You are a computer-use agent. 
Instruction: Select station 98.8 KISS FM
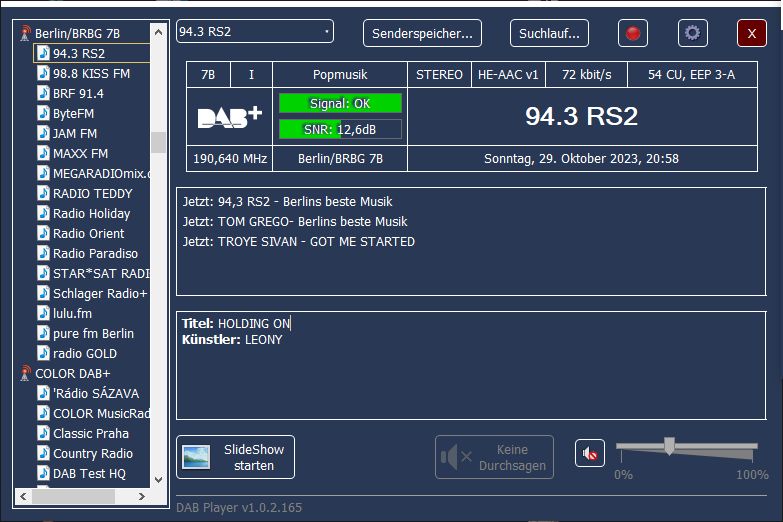(91, 73)
